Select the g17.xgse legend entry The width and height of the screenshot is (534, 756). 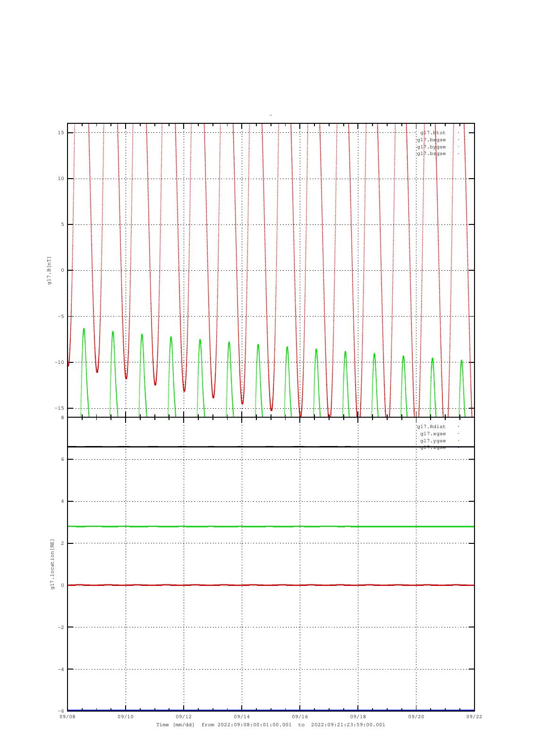(433, 434)
